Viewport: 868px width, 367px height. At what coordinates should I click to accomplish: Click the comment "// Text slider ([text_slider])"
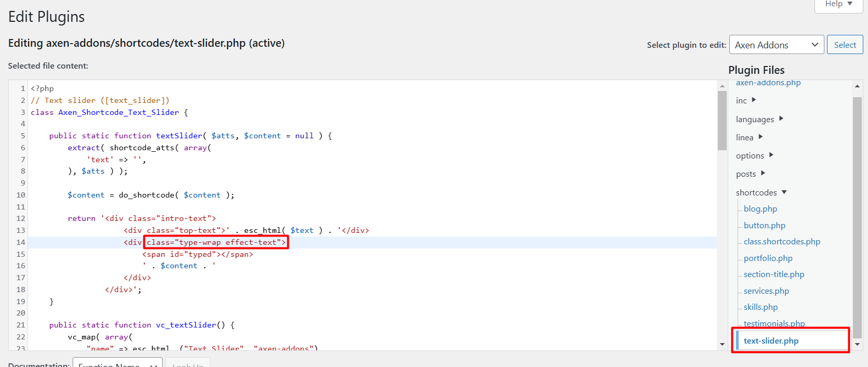coord(100,100)
